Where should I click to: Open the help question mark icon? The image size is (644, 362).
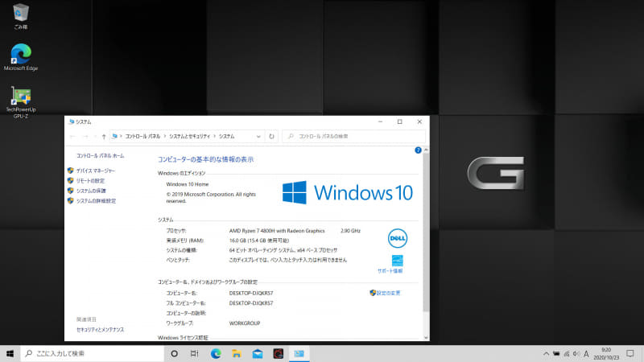point(418,150)
